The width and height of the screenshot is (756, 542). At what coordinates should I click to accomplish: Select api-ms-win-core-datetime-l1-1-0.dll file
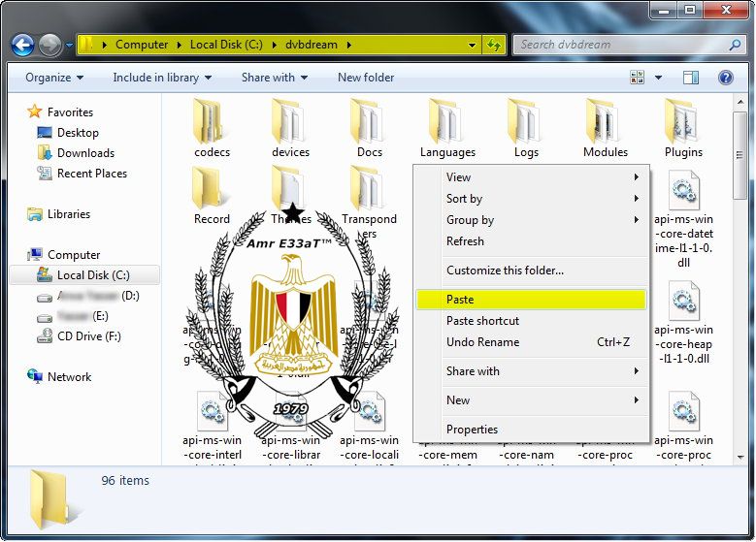click(683, 219)
